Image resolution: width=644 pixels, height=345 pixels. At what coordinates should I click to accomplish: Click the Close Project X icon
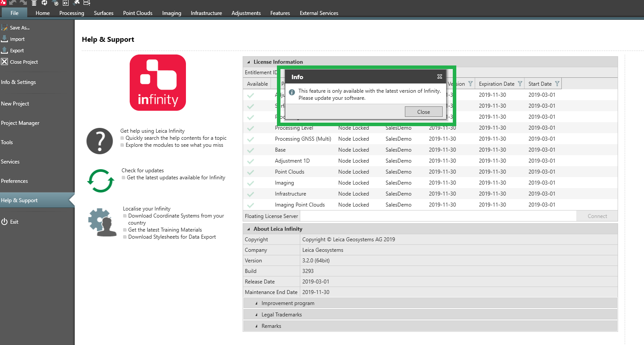(x=4, y=62)
